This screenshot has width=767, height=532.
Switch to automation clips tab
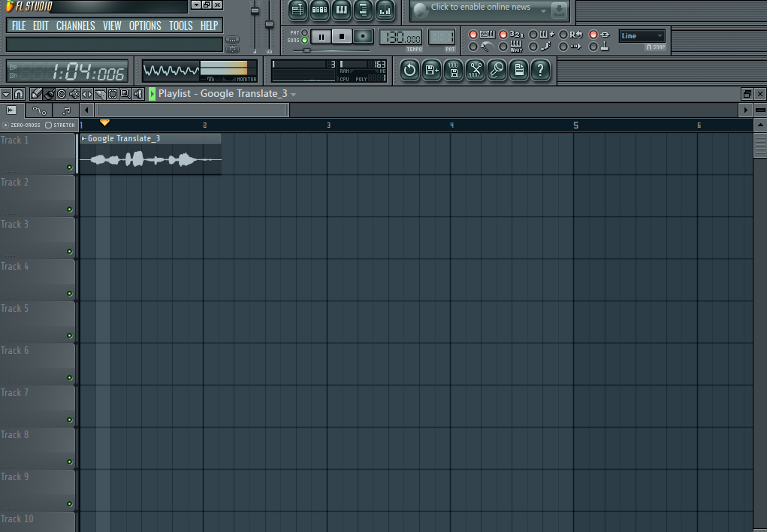(x=38, y=110)
